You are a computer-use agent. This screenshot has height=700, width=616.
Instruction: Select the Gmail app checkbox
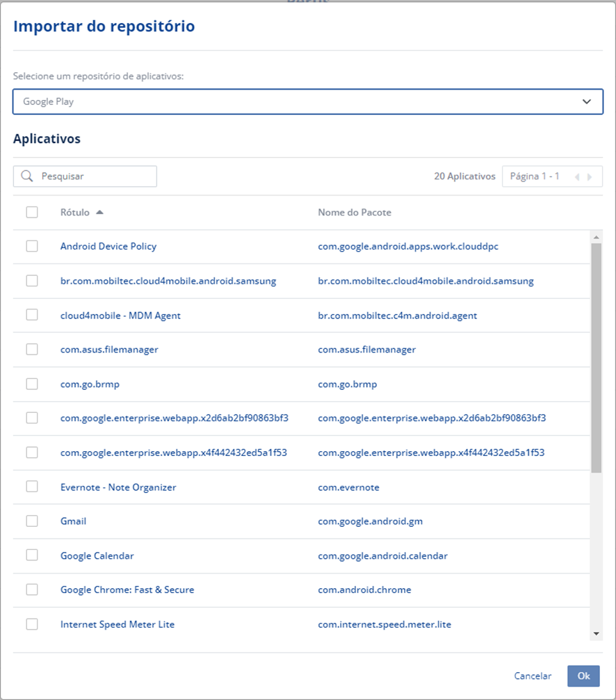(x=32, y=521)
